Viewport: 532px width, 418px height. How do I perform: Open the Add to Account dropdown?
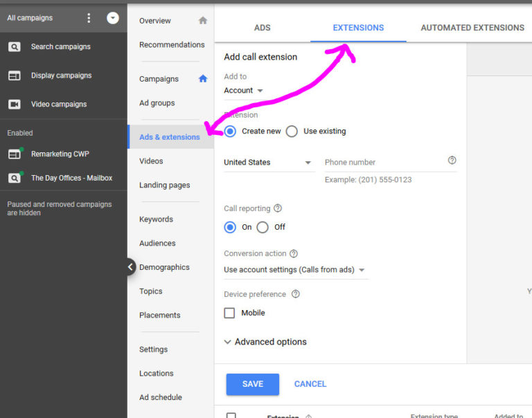tap(243, 91)
